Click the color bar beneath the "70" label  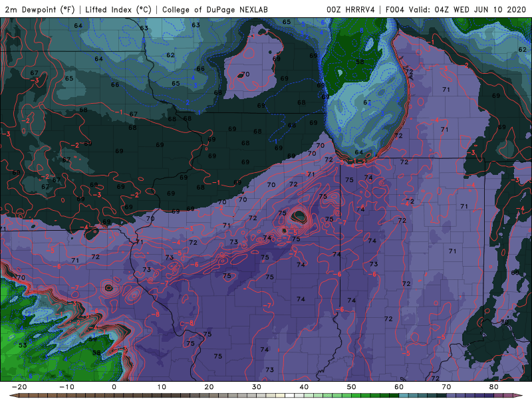point(446,396)
